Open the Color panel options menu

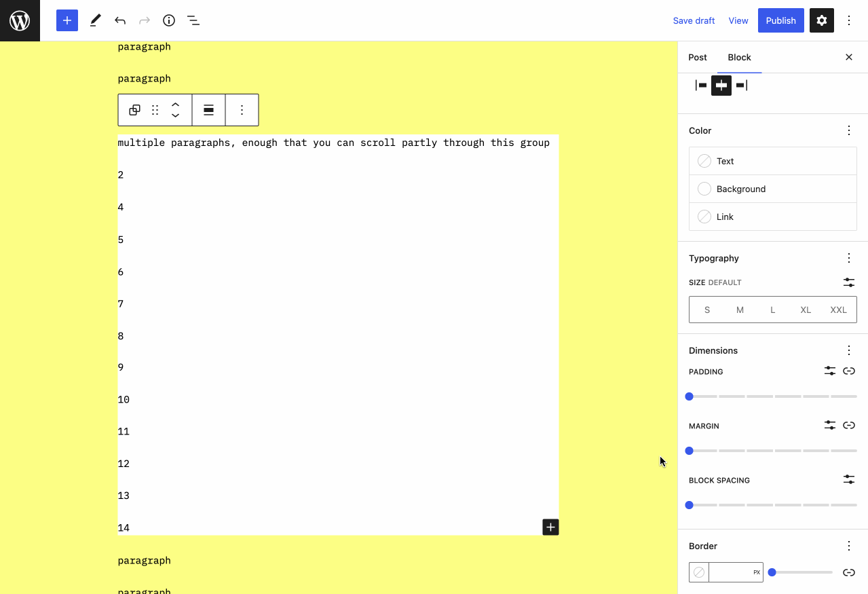point(849,130)
